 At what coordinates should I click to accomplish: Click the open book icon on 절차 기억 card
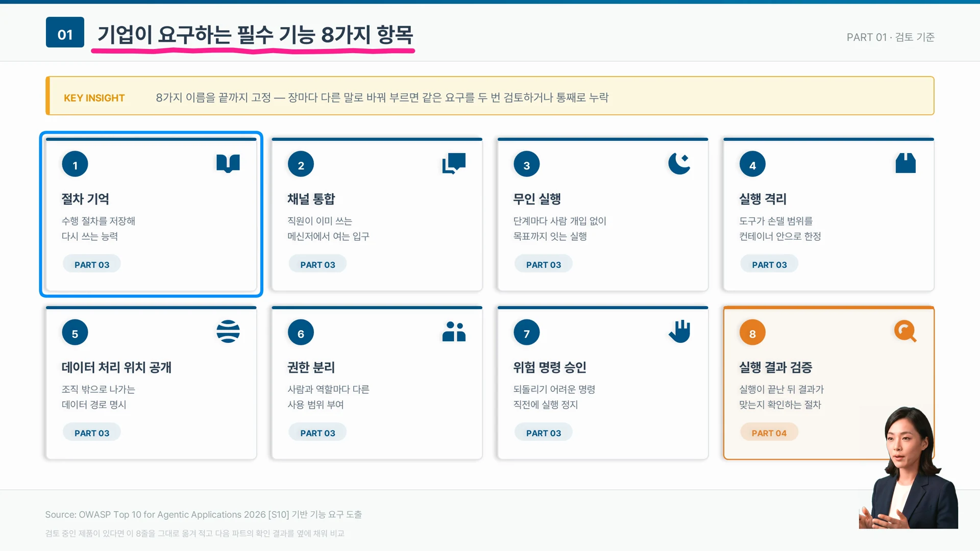click(x=228, y=164)
